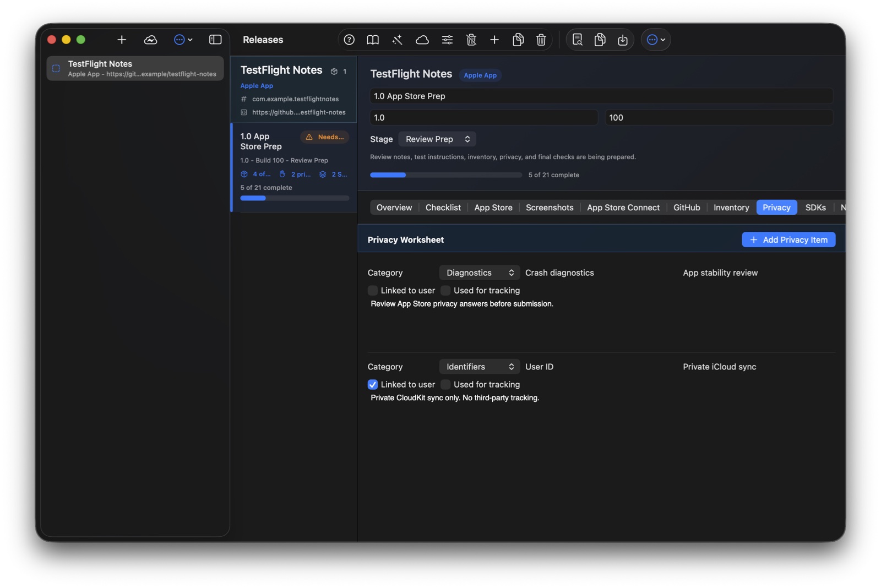Click the crossed-out trash toolbar icon
The width and height of the screenshot is (881, 588).
tap(471, 40)
